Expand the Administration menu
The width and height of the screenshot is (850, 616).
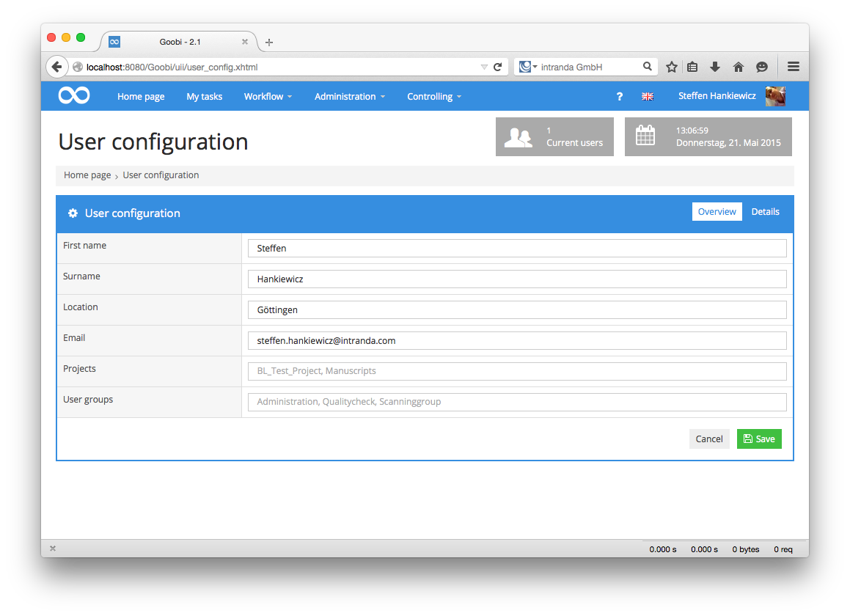click(x=350, y=97)
